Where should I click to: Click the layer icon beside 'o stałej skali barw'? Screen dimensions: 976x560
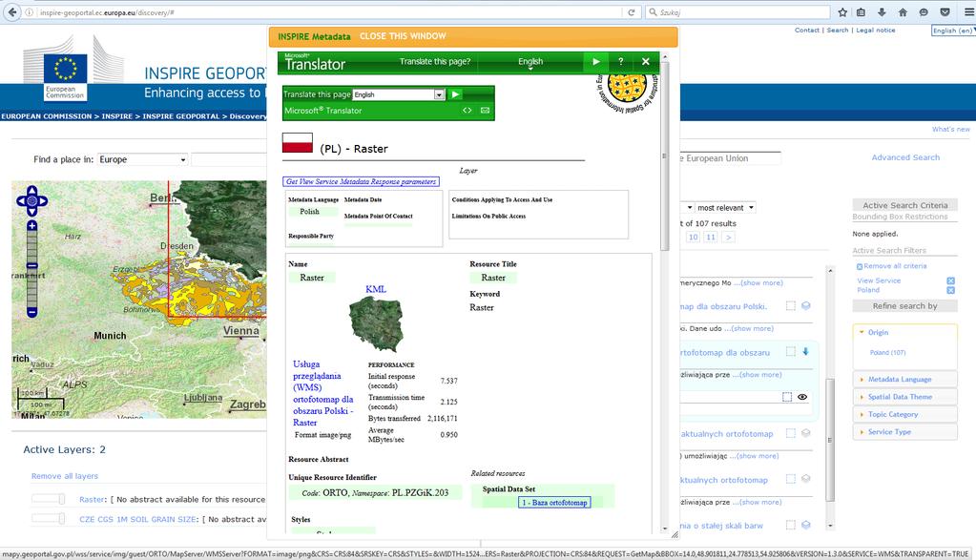[x=805, y=525]
